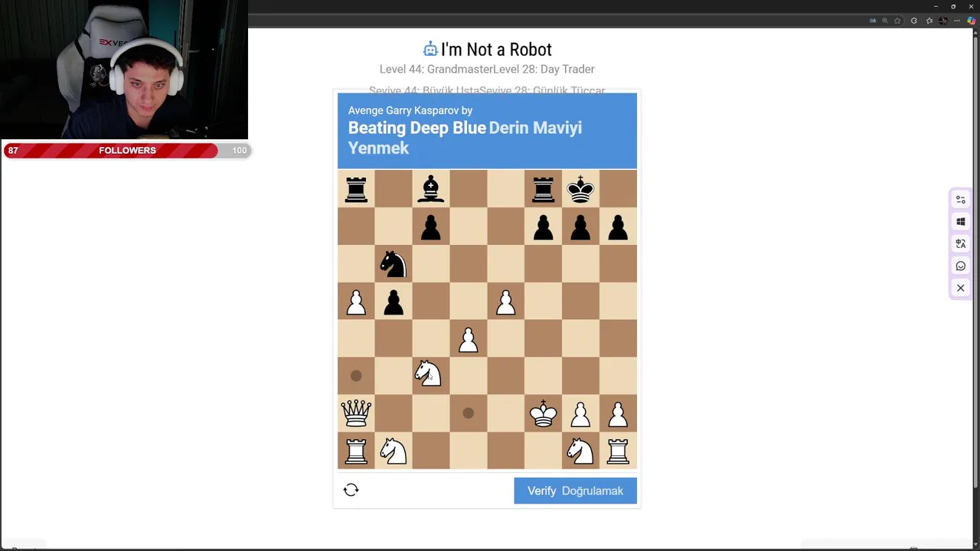Open the sidebar settings sliders icon
The image size is (980, 551).
point(960,200)
